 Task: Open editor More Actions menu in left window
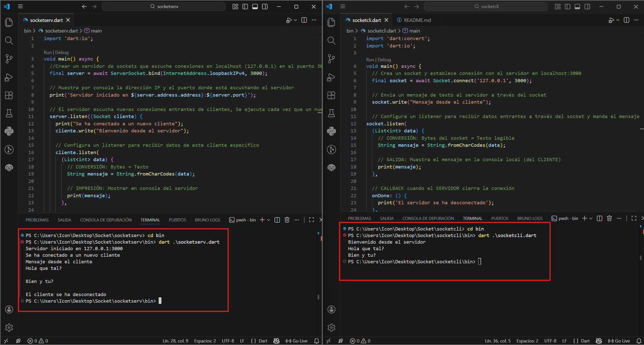click(x=314, y=20)
